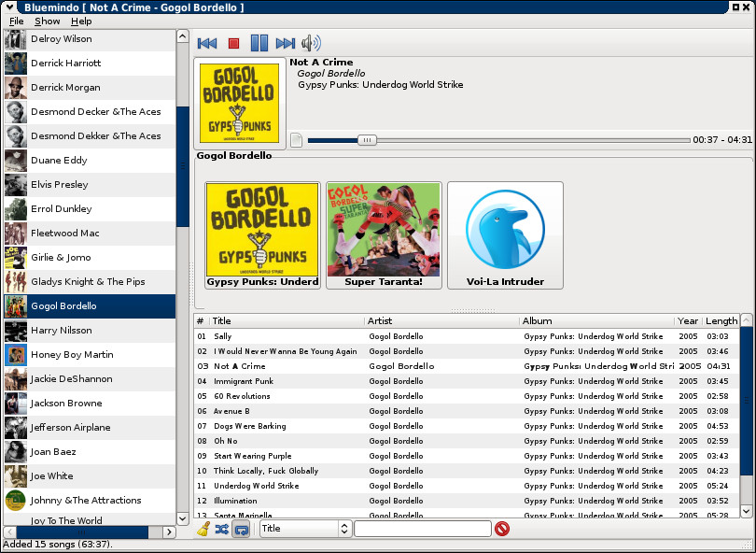Select artist Jackson Browne
The width and height of the screenshot is (756, 553).
coord(90,404)
